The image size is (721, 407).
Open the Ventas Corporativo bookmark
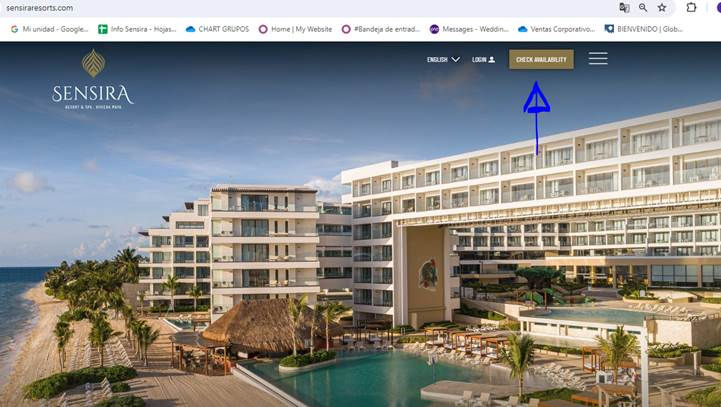pyautogui.click(x=556, y=29)
